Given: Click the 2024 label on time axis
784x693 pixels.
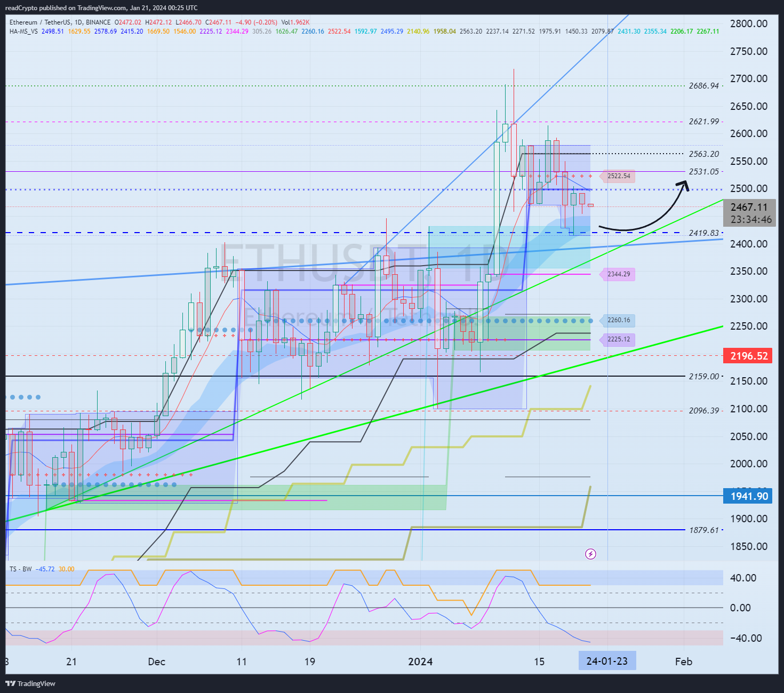Looking at the screenshot, I should 420,662.
